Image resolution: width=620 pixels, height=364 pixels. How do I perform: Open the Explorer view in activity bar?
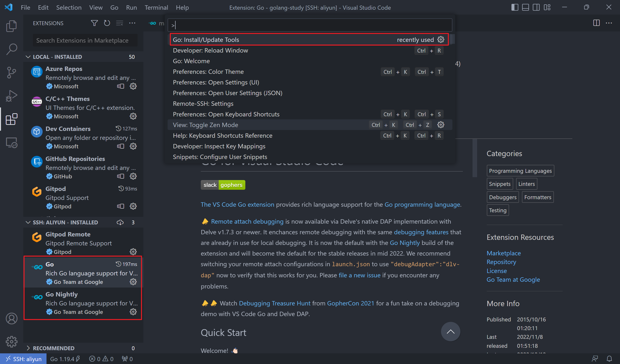[11, 26]
